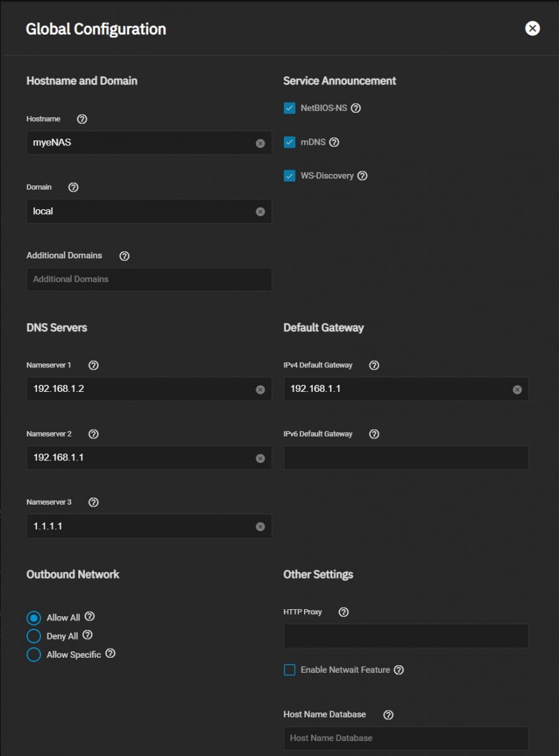This screenshot has width=559, height=756.
Task: Clear the Nameserver 3 field
Action: pyautogui.click(x=260, y=527)
